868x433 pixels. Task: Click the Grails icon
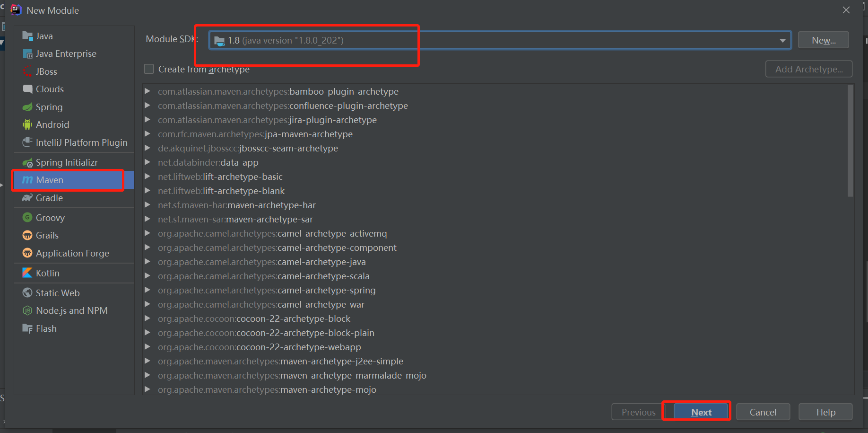click(27, 235)
